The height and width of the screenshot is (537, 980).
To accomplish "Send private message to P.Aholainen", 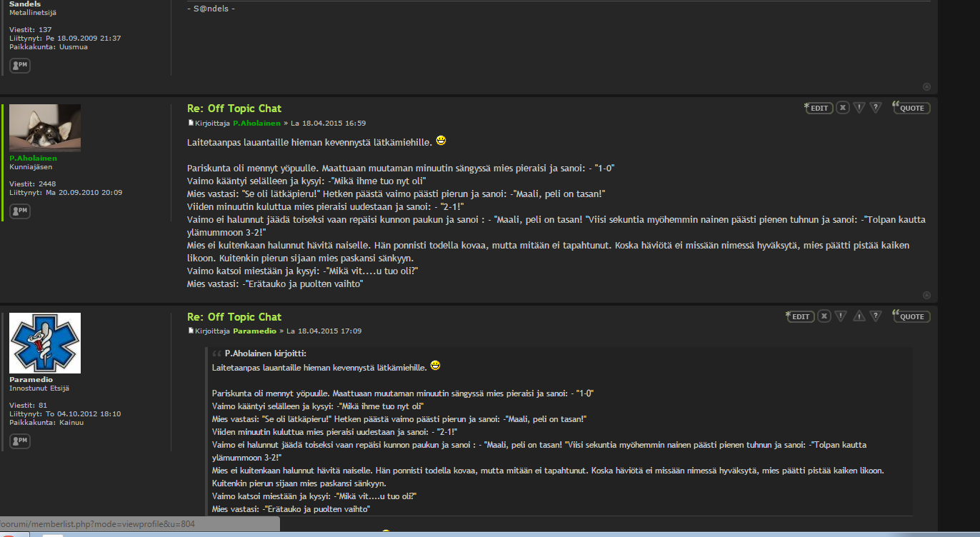I will point(20,211).
